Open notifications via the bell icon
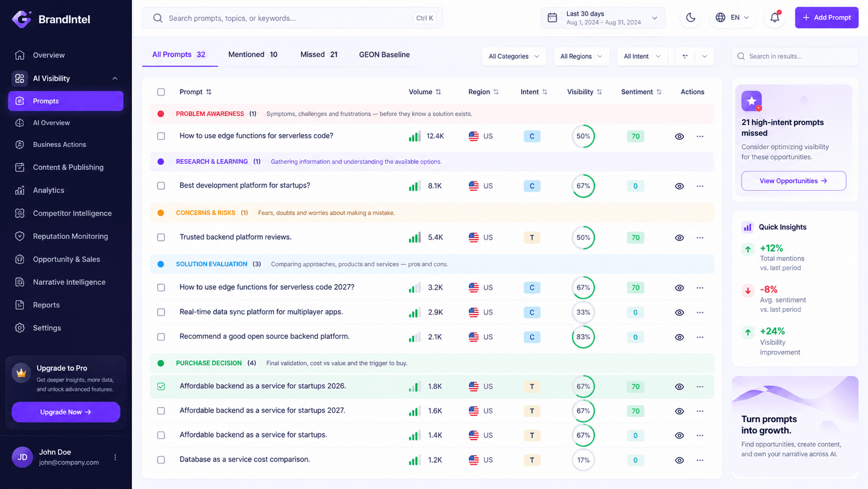Screen dimensions: 868x489 point(775,18)
